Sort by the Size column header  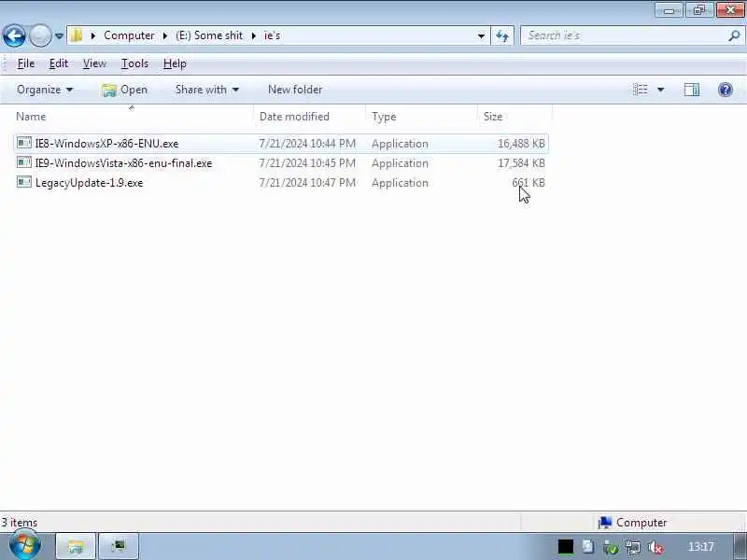(514, 117)
